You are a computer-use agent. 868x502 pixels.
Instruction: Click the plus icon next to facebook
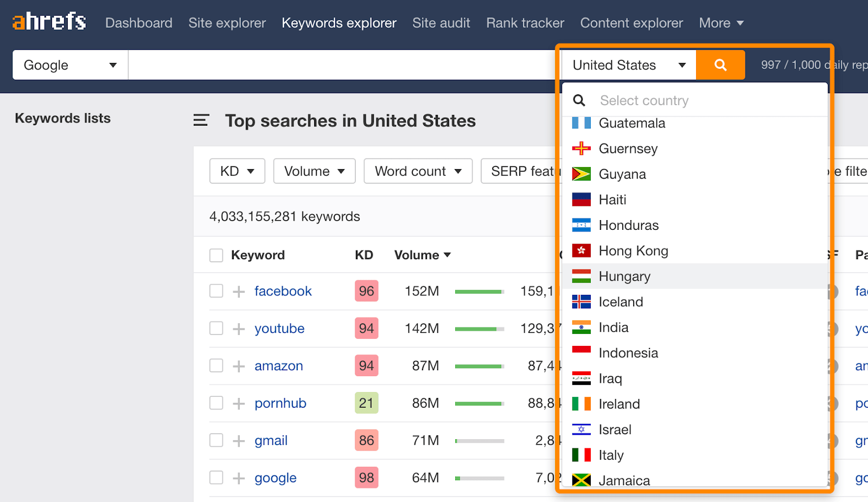tap(239, 292)
